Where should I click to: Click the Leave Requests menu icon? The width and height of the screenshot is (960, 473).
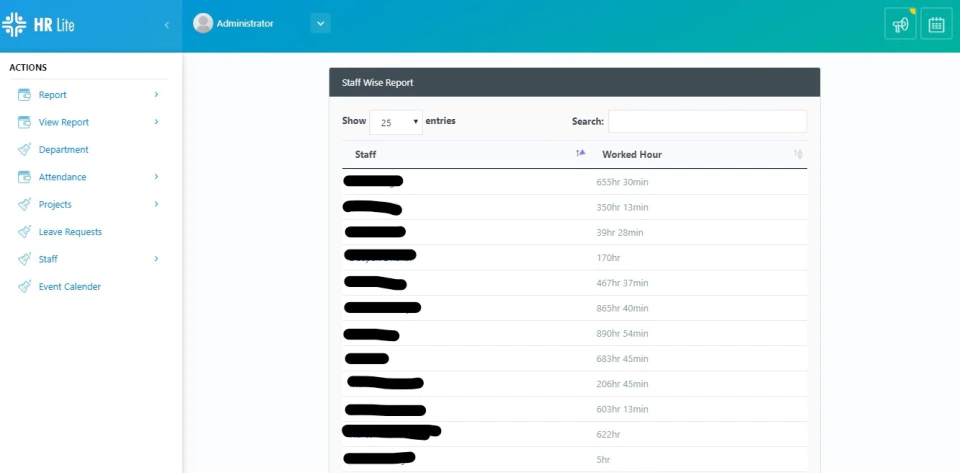point(24,232)
